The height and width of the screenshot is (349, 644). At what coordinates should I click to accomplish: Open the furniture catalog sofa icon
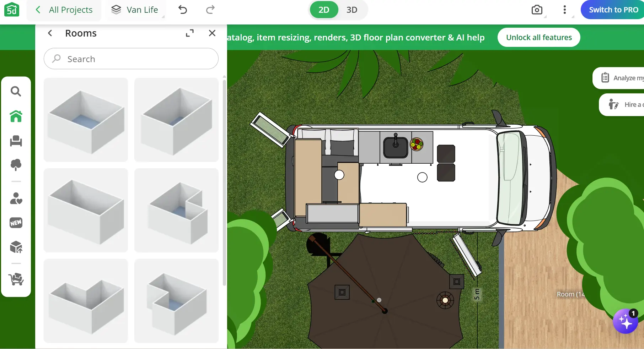coord(16,141)
